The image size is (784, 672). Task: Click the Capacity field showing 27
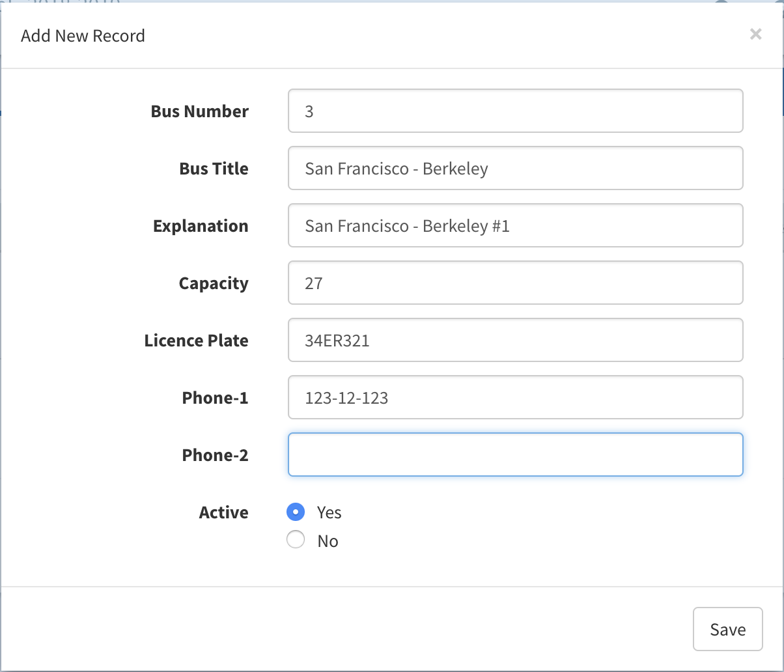point(515,283)
